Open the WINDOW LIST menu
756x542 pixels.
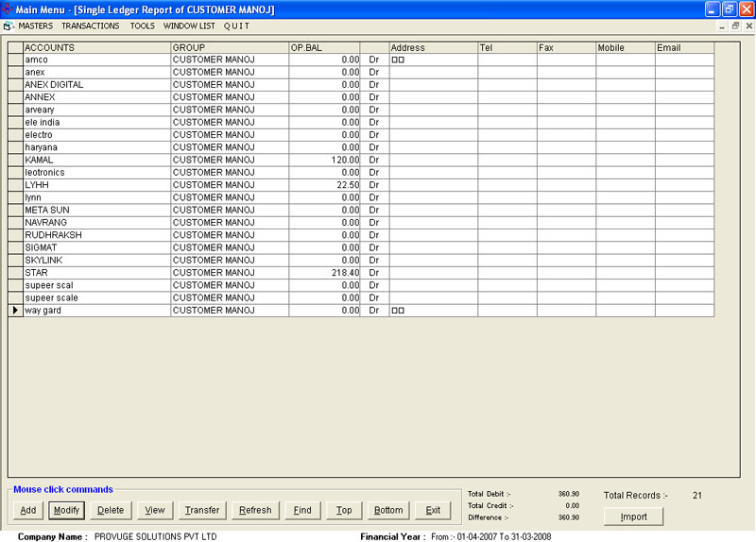pyautogui.click(x=189, y=26)
